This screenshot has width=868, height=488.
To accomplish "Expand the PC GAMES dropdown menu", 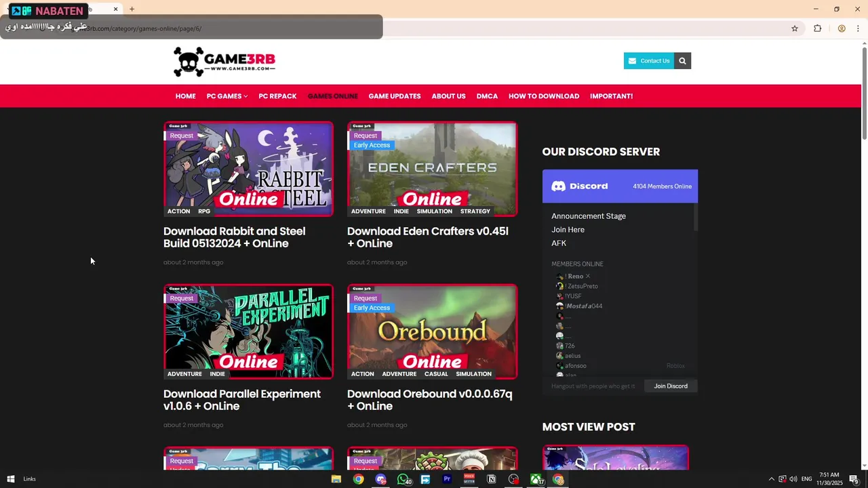I will [227, 96].
